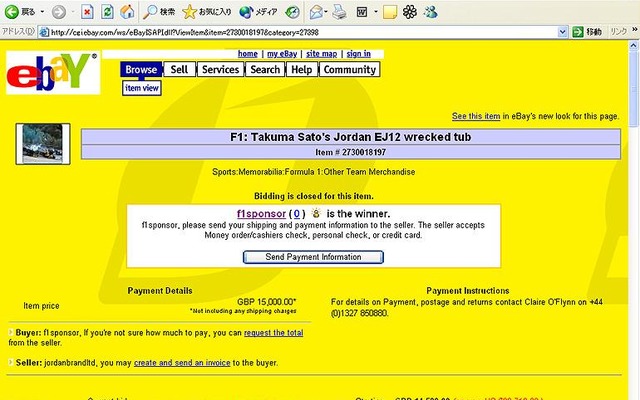Click the green Go button
The height and width of the screenshot is (400, 640).
pos(587,32)
